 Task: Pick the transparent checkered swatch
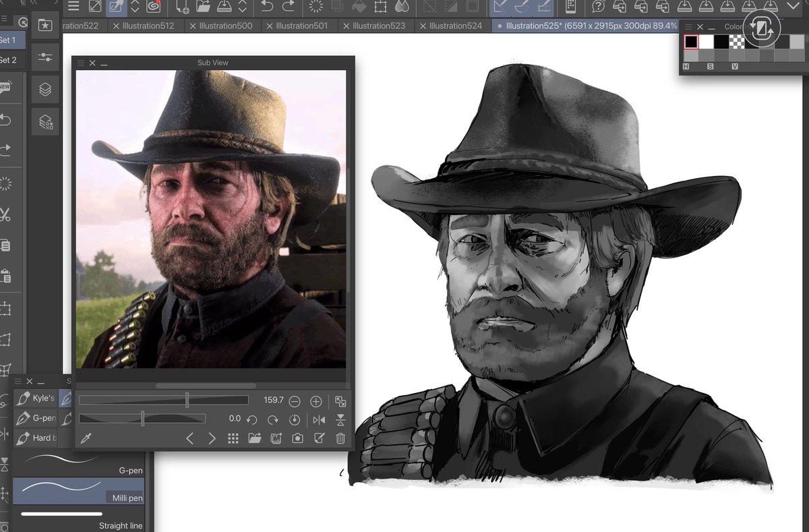(737, 42)
